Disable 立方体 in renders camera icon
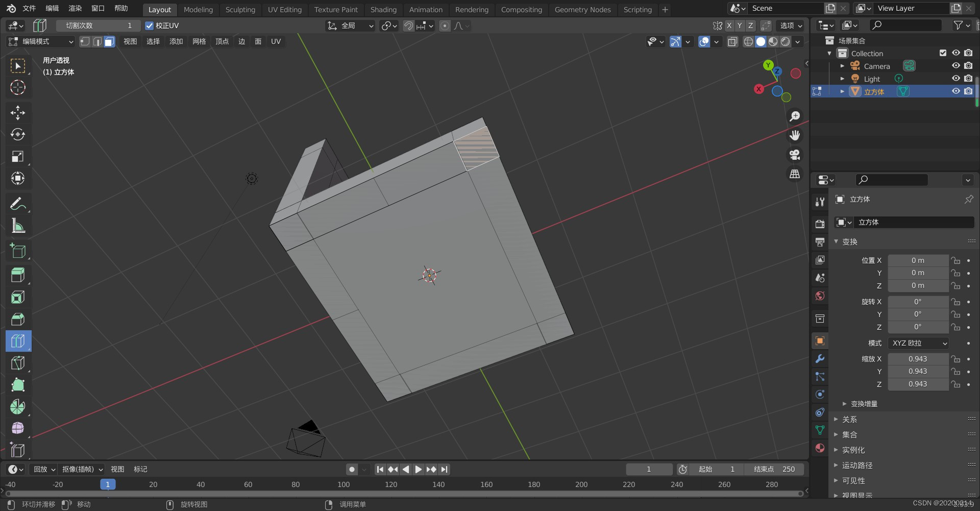This screenshot has width=980, height=511. (x=968, y=91)
